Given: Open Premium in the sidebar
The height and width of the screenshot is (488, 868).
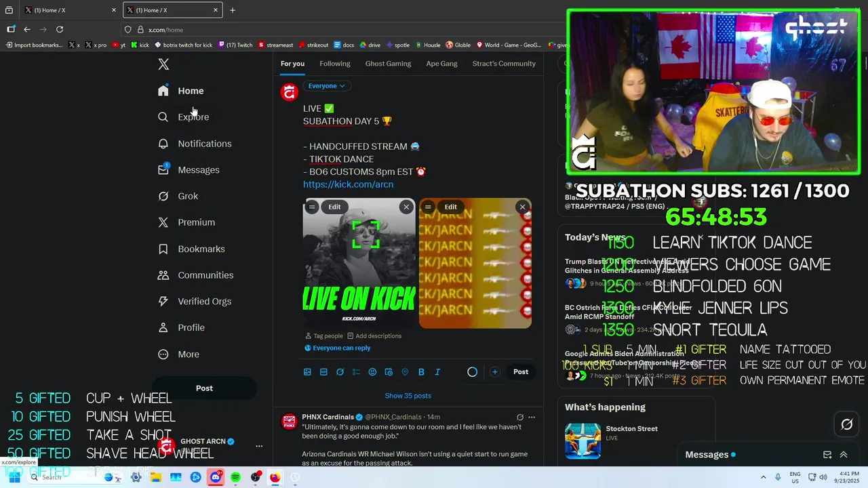Looking at the screenshot, I should coord(186,222).
